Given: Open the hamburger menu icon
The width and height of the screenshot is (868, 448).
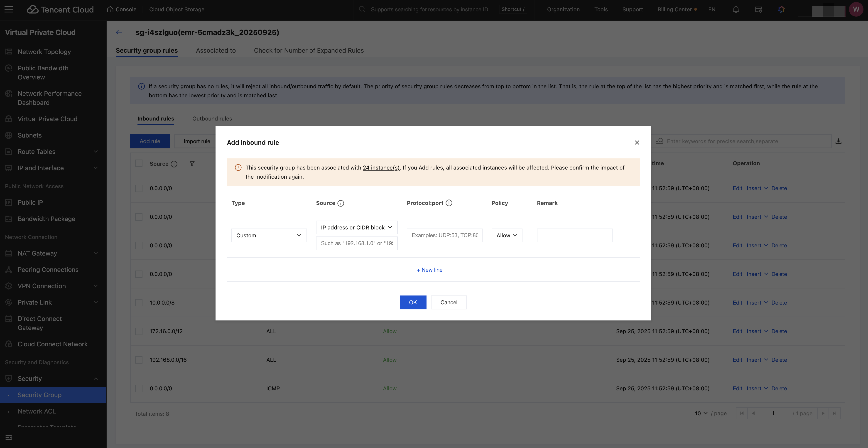Looking at the screenshot, I should coord(9,10).
